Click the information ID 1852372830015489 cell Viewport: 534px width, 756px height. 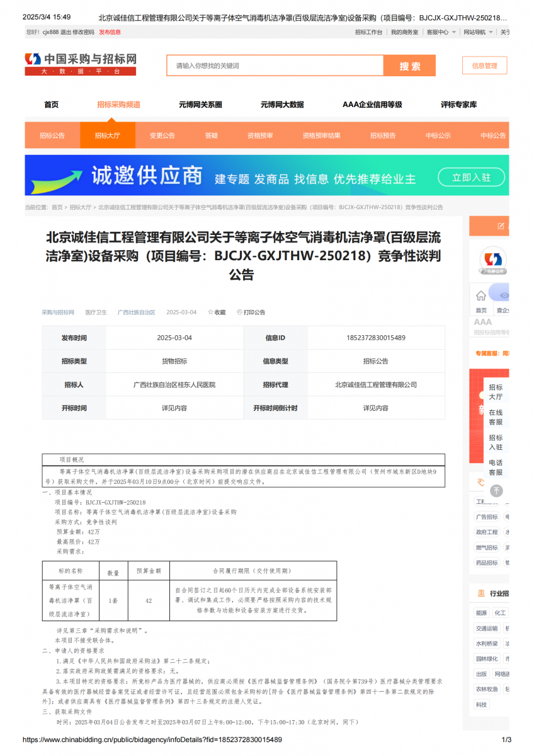376,338
